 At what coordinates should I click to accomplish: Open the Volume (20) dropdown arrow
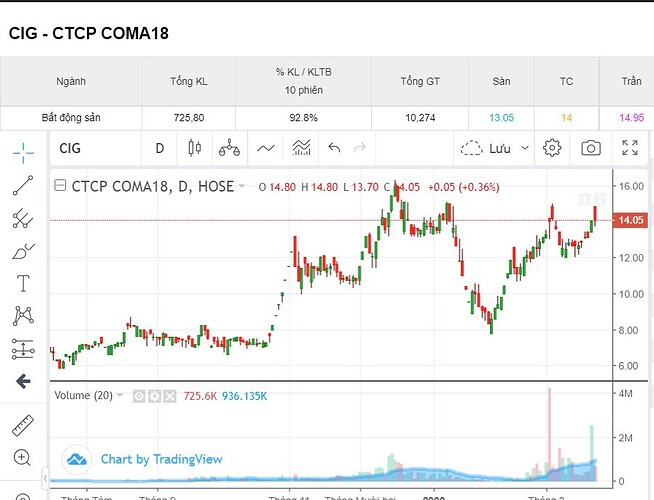pos(120,395)
